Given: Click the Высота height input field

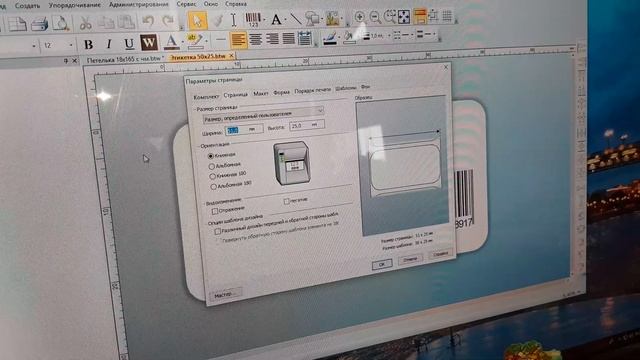Looking at the screenshot, I should click(x=307, y=125).
